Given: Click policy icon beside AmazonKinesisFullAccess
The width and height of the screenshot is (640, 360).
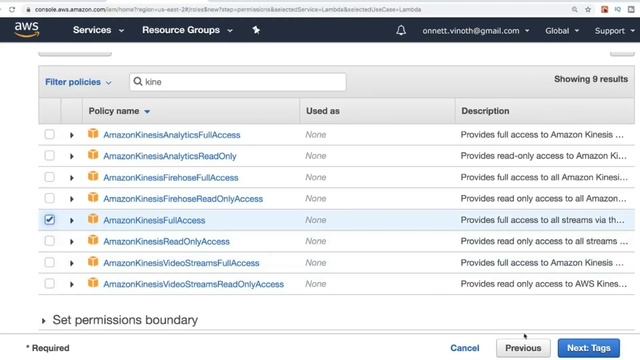Looking at the screenshot, I should click(93, 219).
